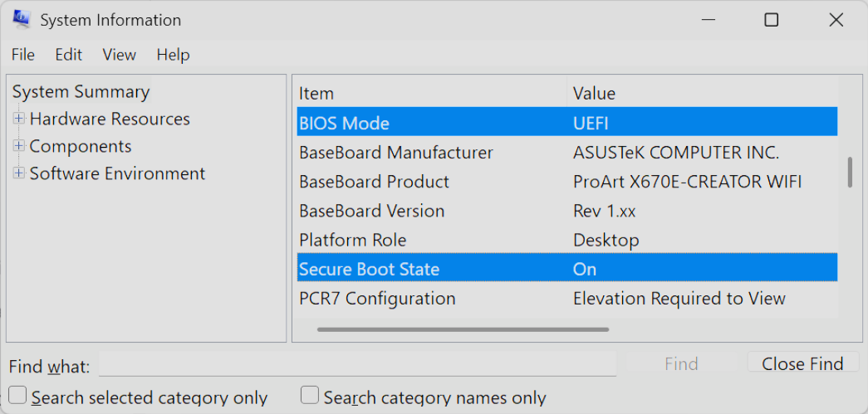Expand the Components tree node
This screenshot has width=868, height=414.
pyautogui.click(x=19, y=147)
